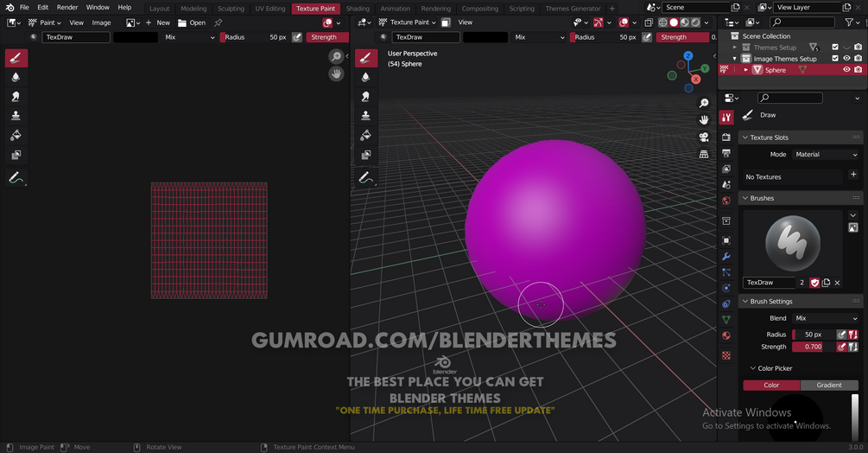Open Output properties tab
This screenshot has width=868, height=453.
pos(726,153)
